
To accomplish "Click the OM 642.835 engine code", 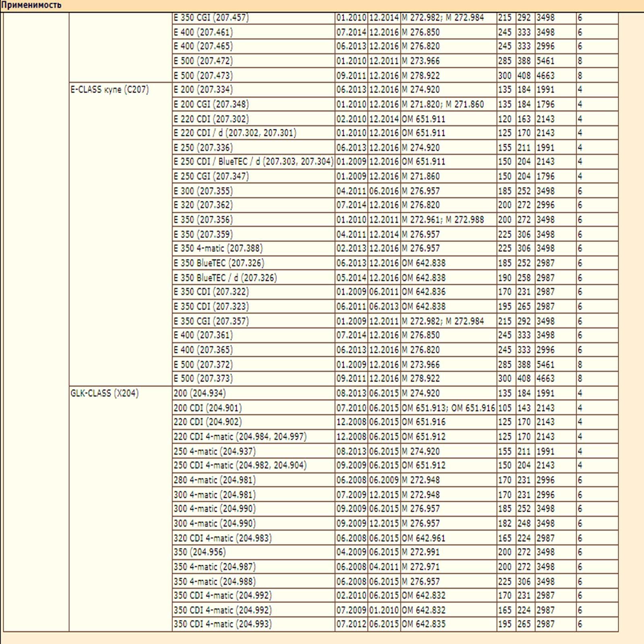I will coord(423,624).
